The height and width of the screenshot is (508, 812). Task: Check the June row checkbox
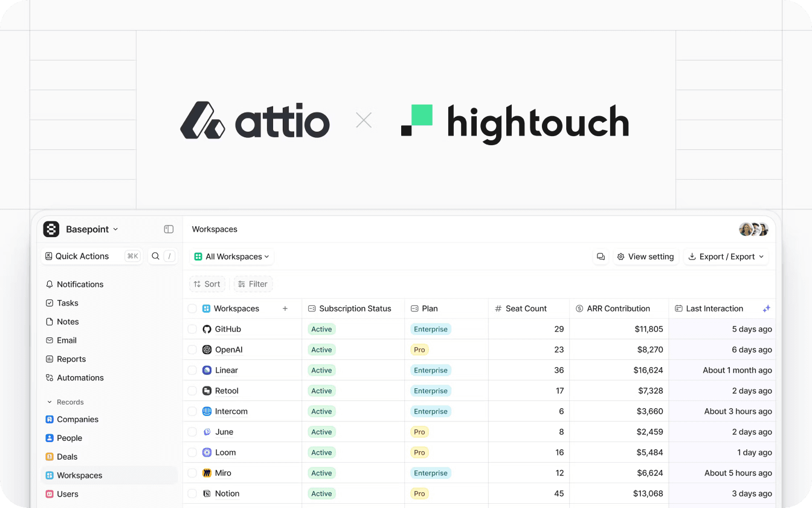click(x=192, y=432)
